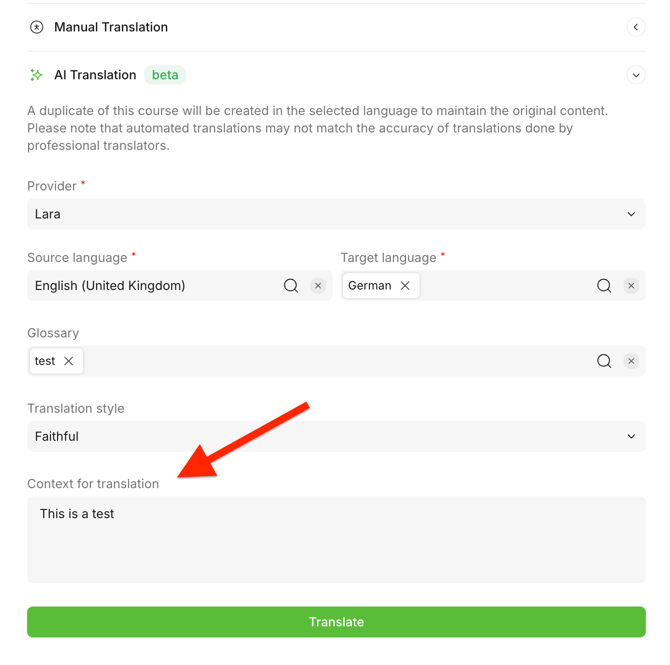
Task: Click the beta badge label
Action: [x=165, y=75]
